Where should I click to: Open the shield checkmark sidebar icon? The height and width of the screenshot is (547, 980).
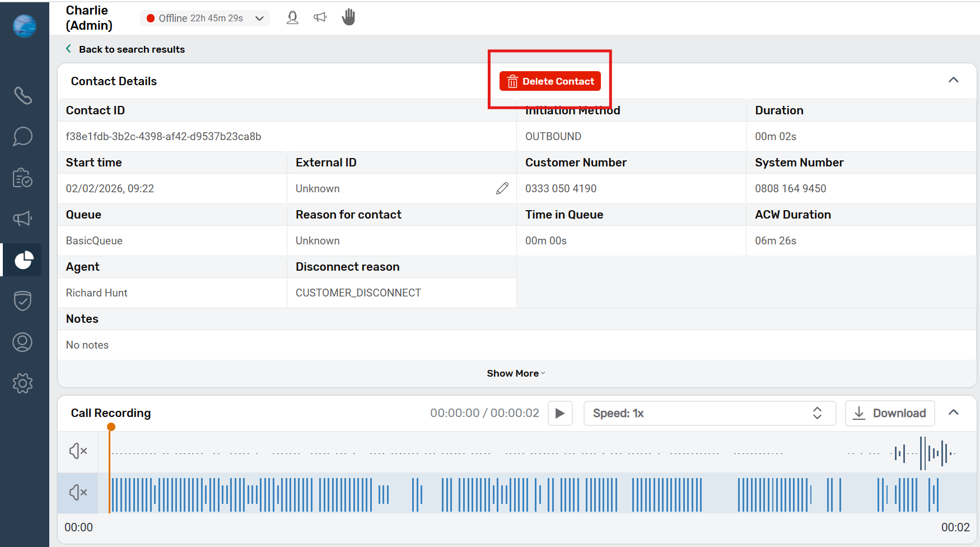23,301
